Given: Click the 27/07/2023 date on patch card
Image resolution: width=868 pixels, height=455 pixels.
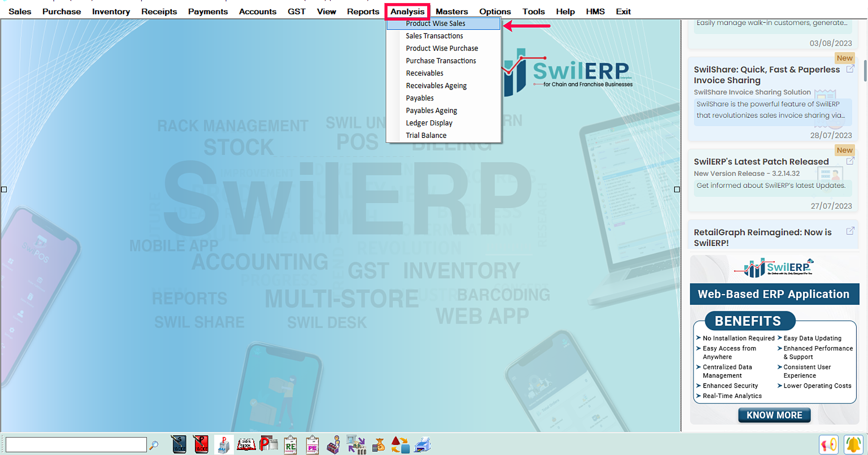Looking at the screenshot, I should (x=831, y=206).
